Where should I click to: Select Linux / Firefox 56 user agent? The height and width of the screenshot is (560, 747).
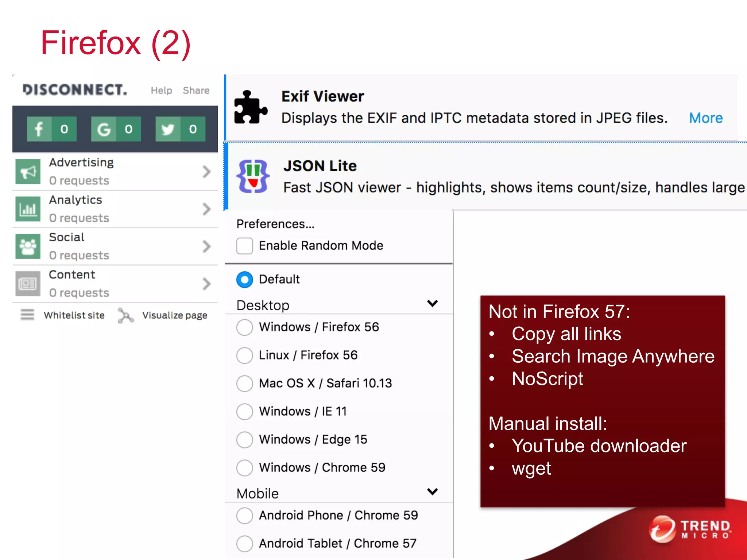click(x=245, y=355)
